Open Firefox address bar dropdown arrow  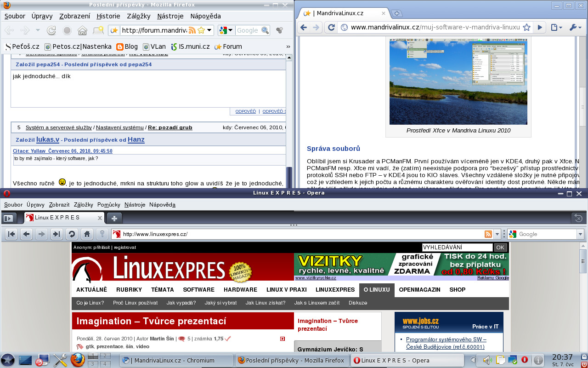[x=209, y=30]
